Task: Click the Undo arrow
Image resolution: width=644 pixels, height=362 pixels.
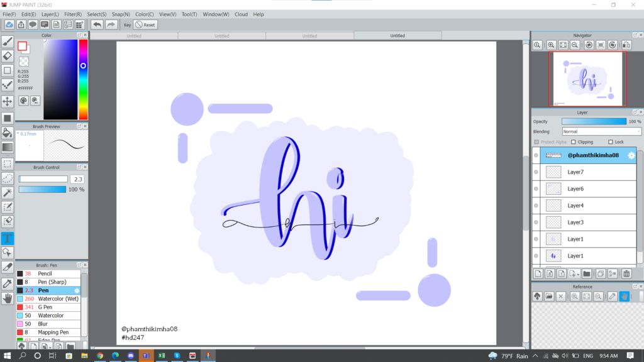Action: coord(97,25)
